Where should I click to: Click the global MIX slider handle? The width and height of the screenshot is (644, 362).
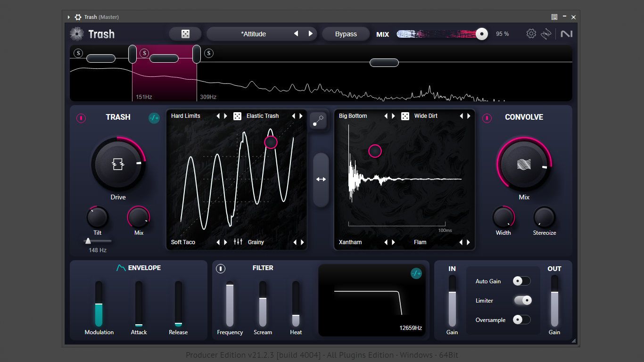pyautogui.click(x=481, y=34)
